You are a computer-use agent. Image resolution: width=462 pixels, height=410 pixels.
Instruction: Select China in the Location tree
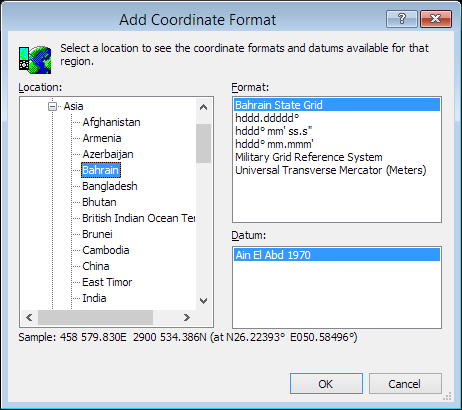(x=96, y=266)
